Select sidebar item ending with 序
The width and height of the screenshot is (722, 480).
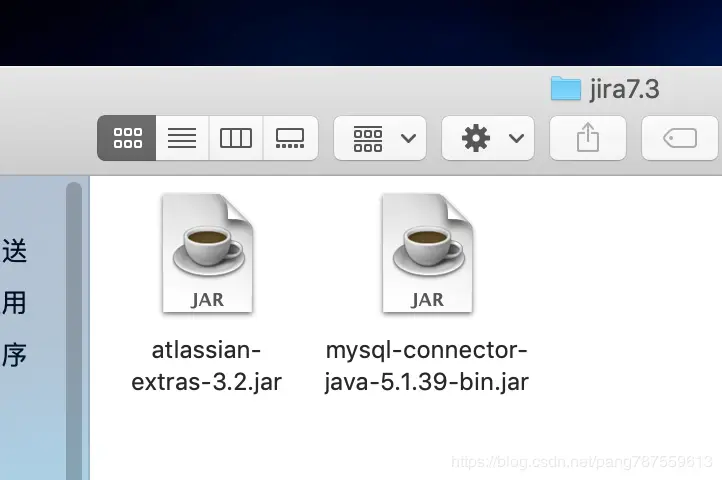(14, 355)
